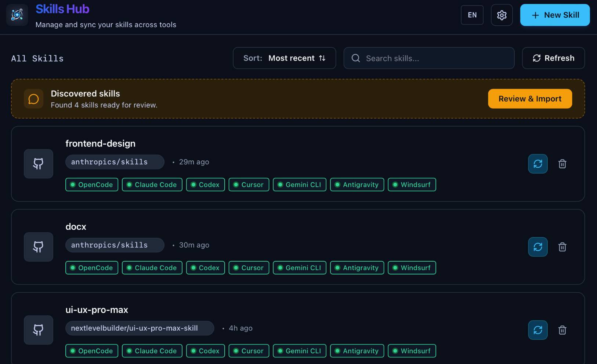Sync the frontend-design skill with its refresh icon

coord(538,164)
